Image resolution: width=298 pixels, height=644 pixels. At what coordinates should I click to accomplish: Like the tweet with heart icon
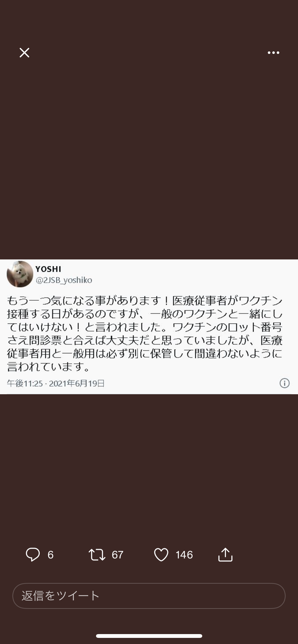pyautogui.click(x=161, y=554)
